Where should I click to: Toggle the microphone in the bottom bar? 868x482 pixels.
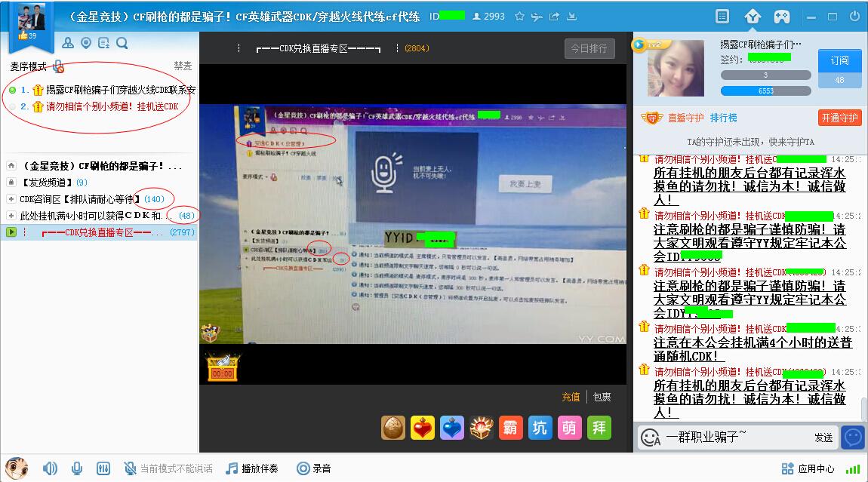pos(77,468)
